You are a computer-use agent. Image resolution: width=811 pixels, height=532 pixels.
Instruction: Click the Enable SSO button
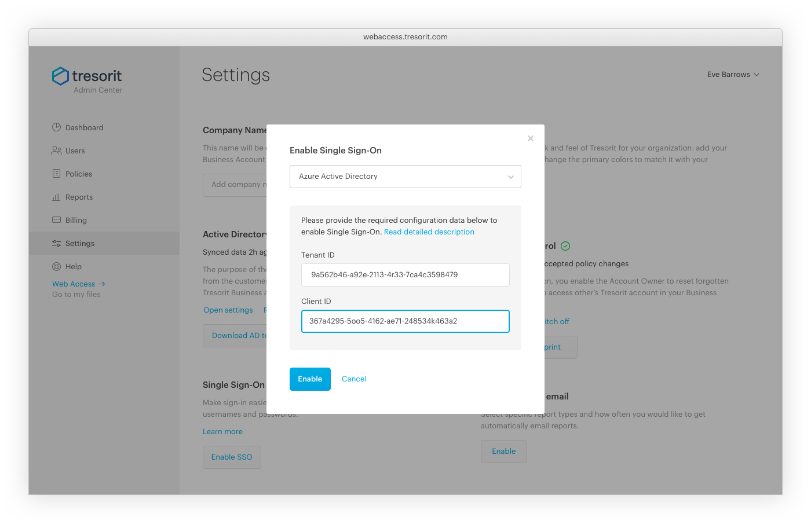click(232, 457)
